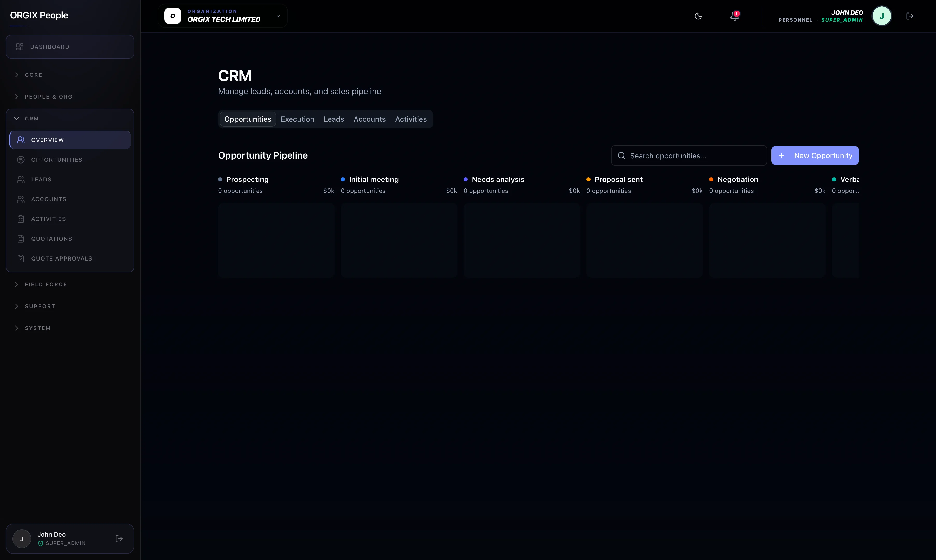
Task: Open Opportunities from the sidebar
Action: (x=70, y=160)
